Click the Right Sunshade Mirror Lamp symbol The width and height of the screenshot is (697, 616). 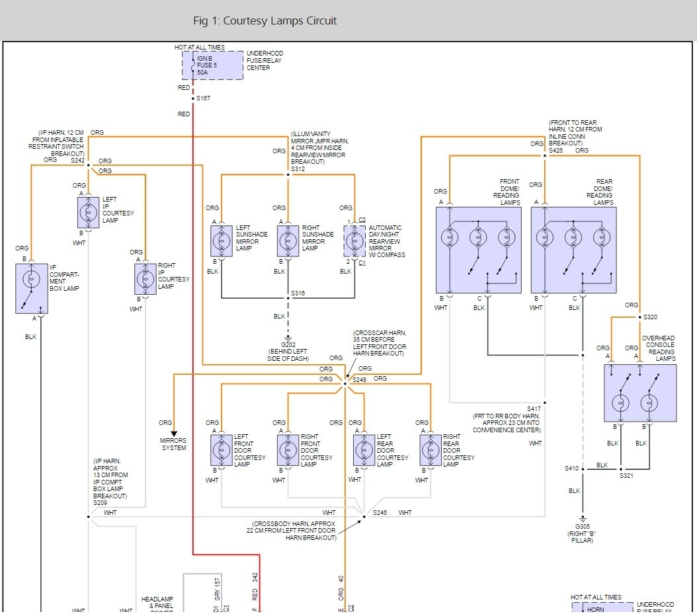pos(288,241)
